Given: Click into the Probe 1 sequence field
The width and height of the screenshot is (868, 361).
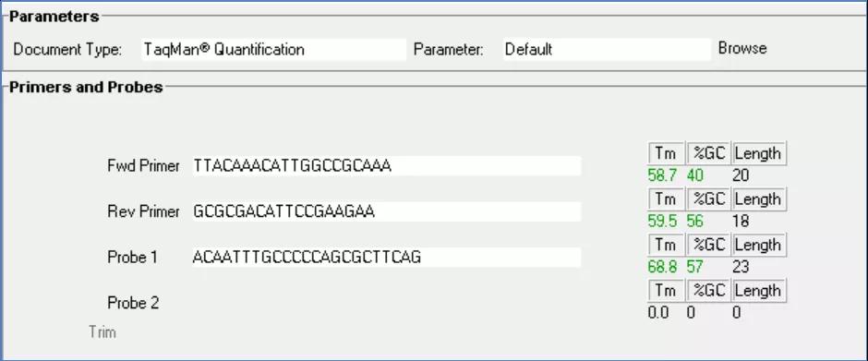Looking at the screenshot, I should [387, 257].
